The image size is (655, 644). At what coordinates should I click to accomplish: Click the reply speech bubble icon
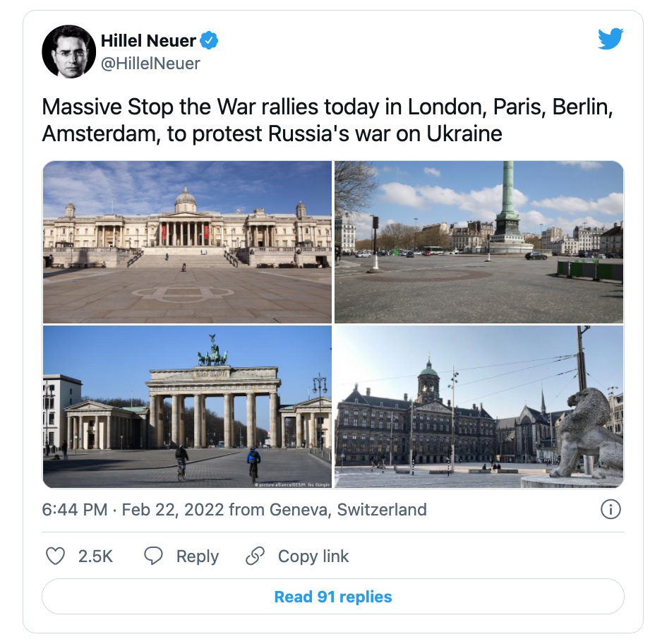pos(153,556)
